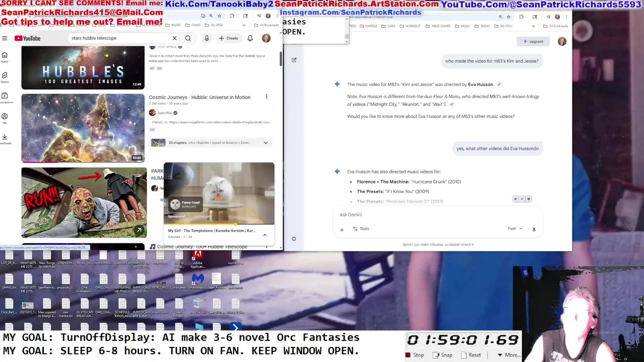This screenshot has width=644, height=362.
Task: Click the timer Snap button
Action: click(x=443, y=355)
